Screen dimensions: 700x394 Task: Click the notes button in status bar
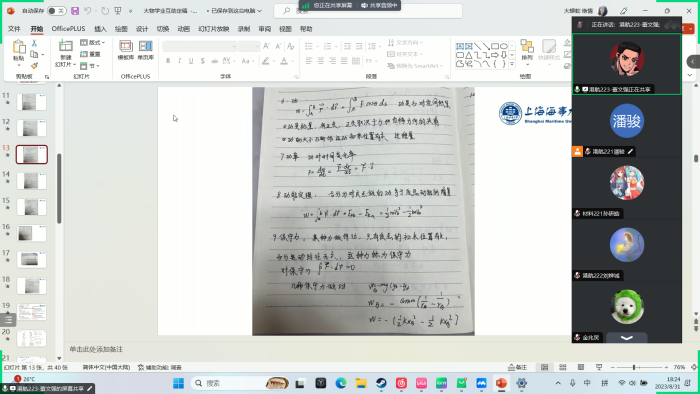point(517,367)
